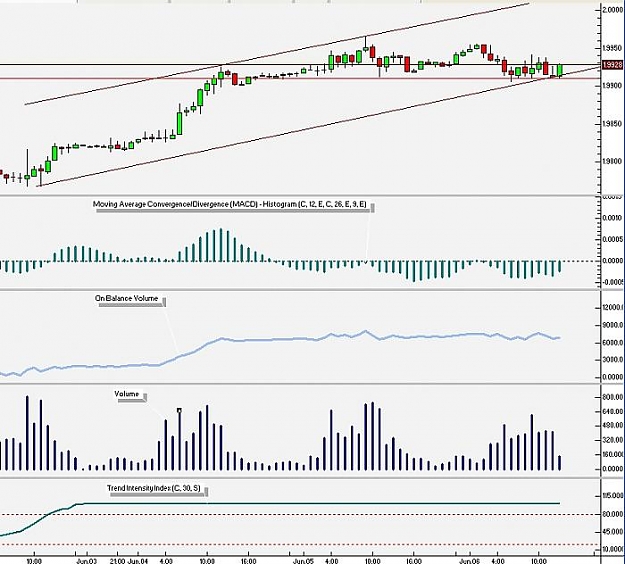This screenshot has height=564, width=625.
Task: Click the 0.0010 value on MACD axis
Action: 613,218
